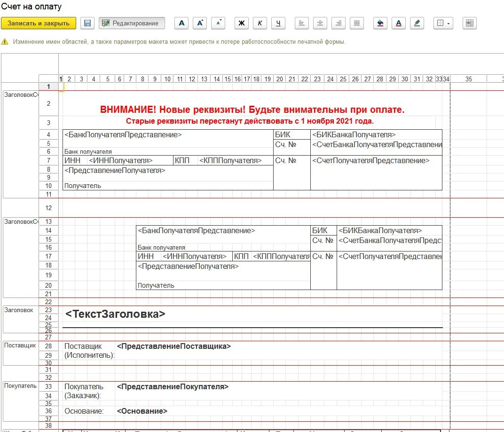Toggle underline formatting (Ч)
The width and height of the screenshot is (504, 432).
(x=278, y=23)
